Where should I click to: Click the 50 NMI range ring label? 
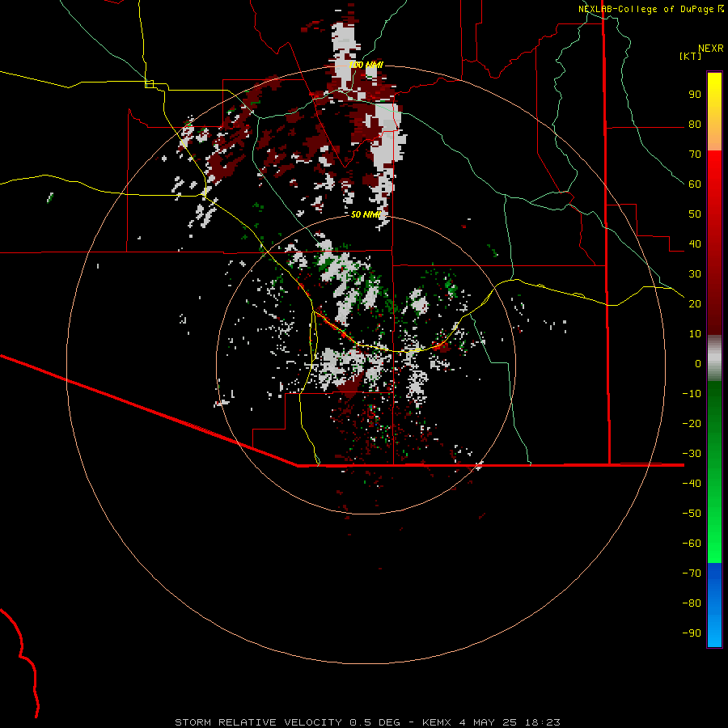[366, 214]
